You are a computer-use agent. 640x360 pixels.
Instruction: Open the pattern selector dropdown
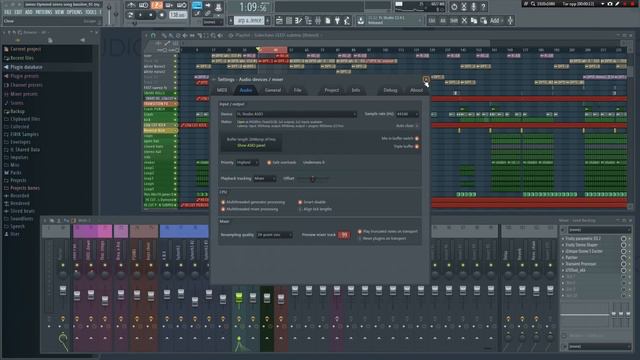coord(249,20)
